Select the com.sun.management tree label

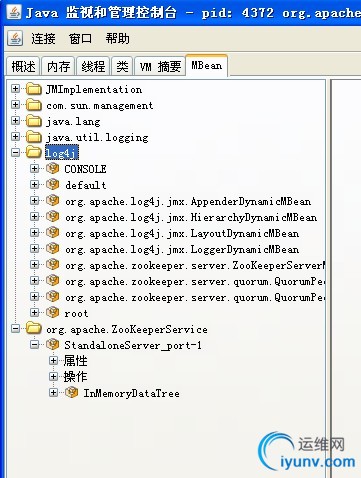pos(100,105)
